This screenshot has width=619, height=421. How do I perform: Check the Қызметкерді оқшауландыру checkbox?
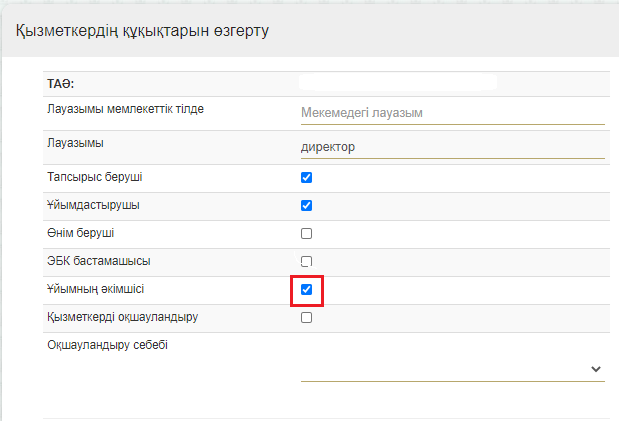[307, 318]
